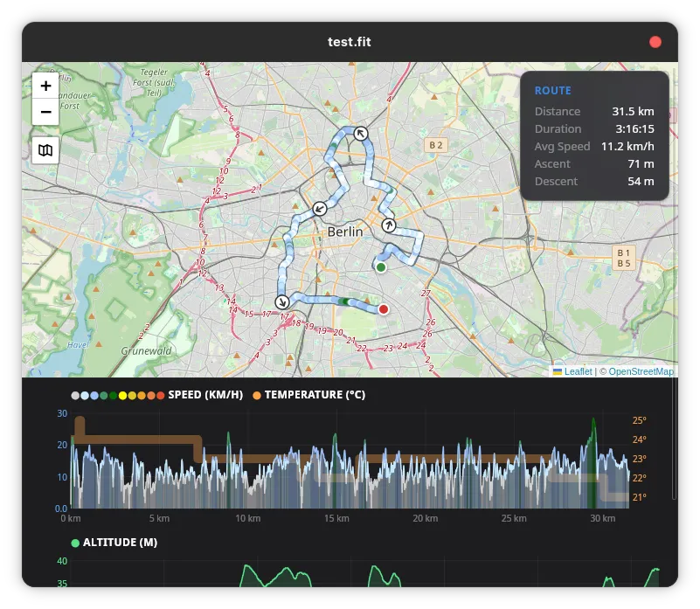
Task: Toggle the Altitude (m) chart series
Action: tap(120, 543)
